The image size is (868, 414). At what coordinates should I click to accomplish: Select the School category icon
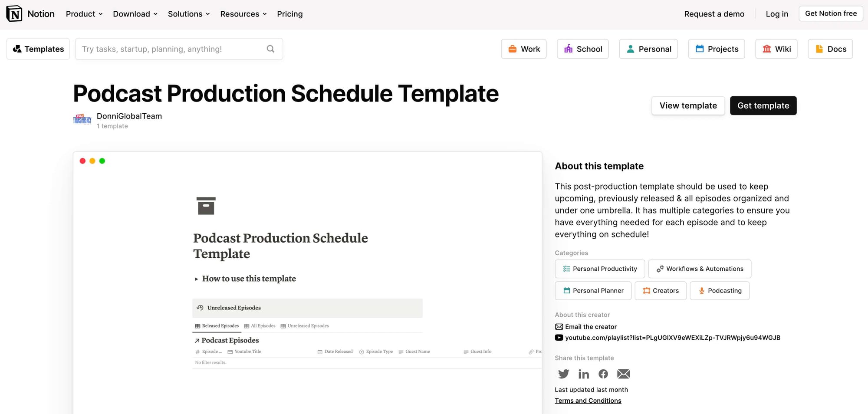click(569, 49)
